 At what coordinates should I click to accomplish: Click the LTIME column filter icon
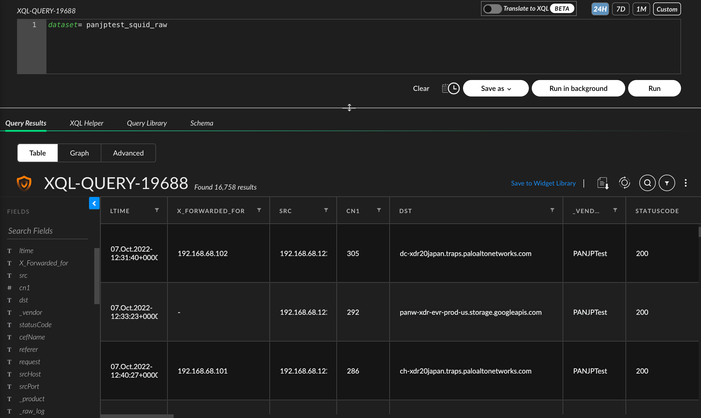pos(157,211)
